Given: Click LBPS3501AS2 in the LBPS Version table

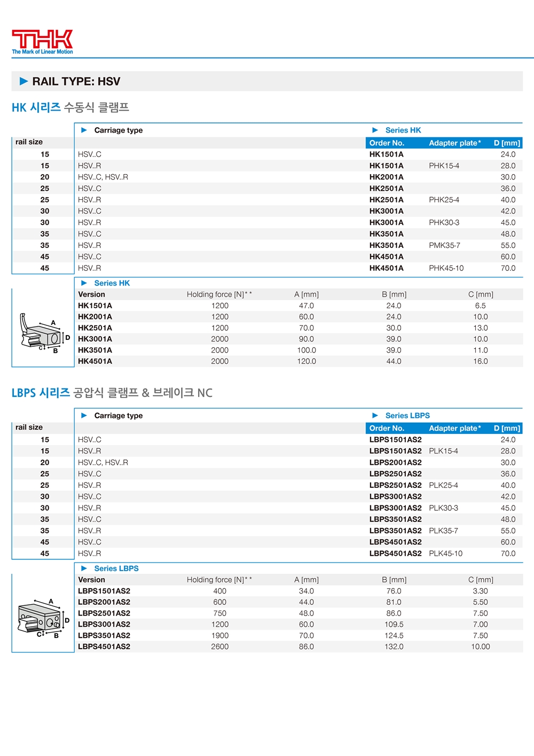Looking at the screenshot, I should [x=104, y=635].
